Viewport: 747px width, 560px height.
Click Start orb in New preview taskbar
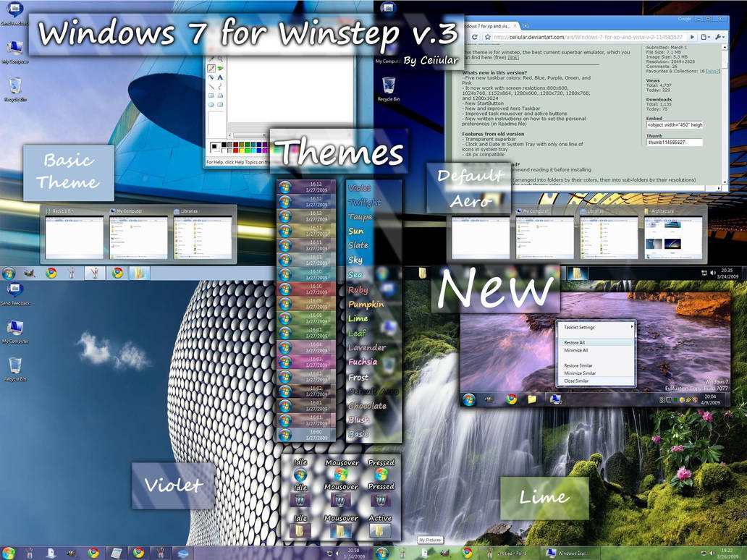469,399
